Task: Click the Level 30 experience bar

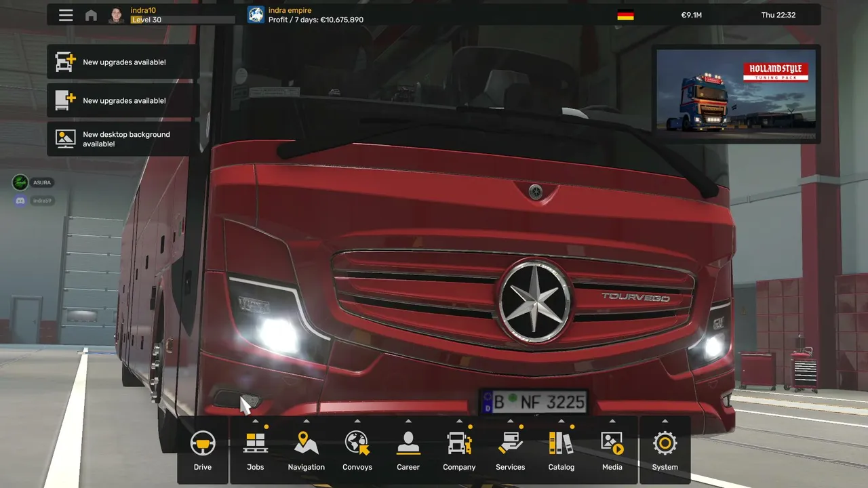Action: (182, 20)
